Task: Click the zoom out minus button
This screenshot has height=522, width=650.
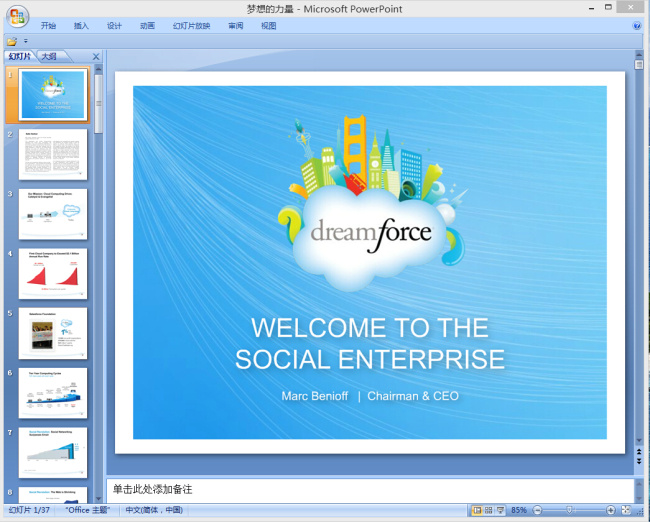Action: [537, 510]
